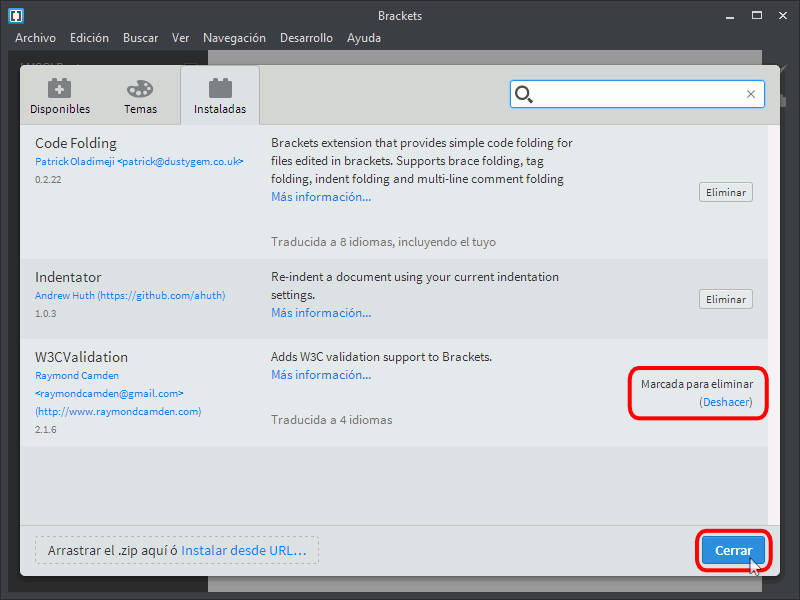Click the Traducida a 4 idiomas text

[x=332, y=420]
